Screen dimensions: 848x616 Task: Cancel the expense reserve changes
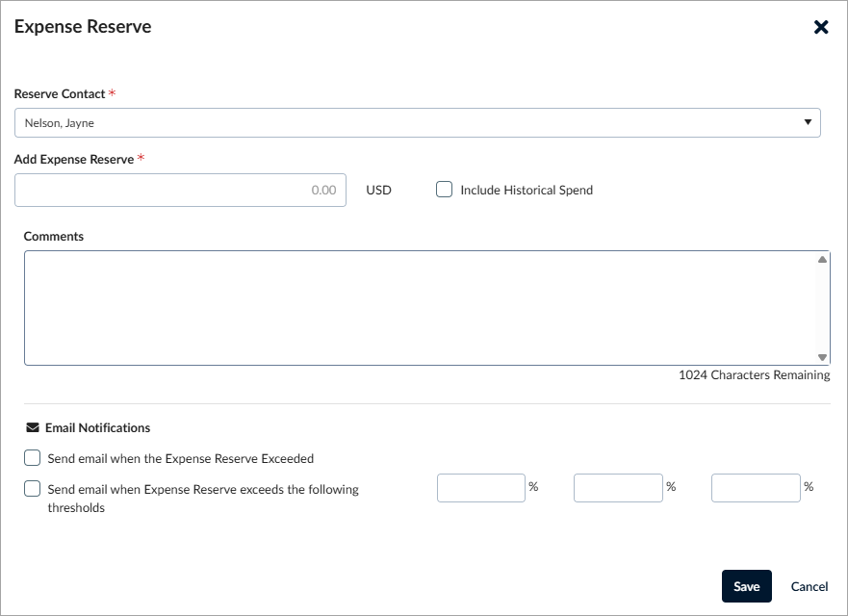pyautogui.click(x=809, y=586)
